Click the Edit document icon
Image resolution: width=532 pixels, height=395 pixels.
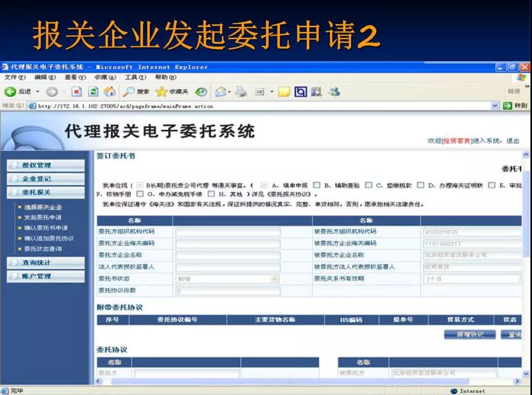pos(260,92)
